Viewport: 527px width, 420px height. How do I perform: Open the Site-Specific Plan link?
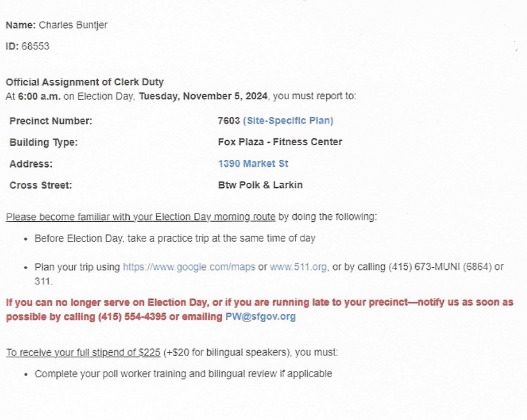(288, 121)
